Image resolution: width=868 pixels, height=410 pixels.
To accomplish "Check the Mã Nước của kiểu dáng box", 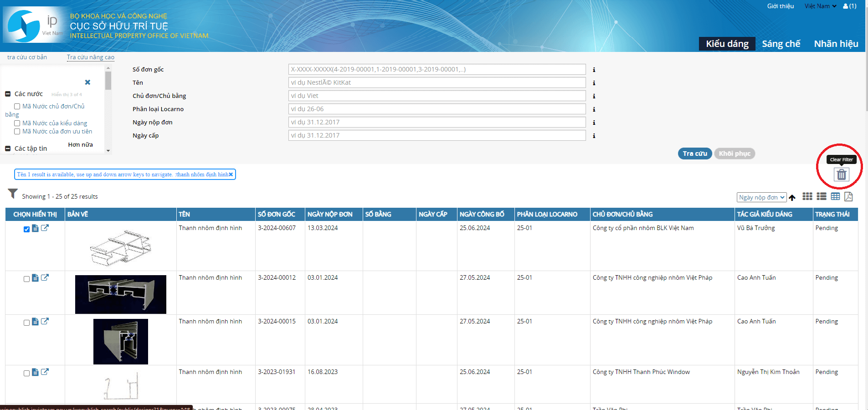I will (x=17, y=123).
